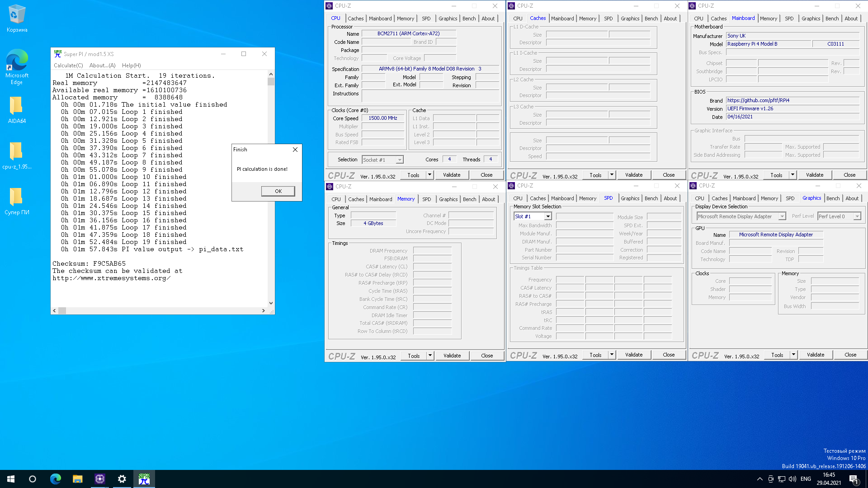Viewport: 868px width, 488px height.
Task: Click CPU-Z title icon in Mainboard window
Action: point(692,6)
